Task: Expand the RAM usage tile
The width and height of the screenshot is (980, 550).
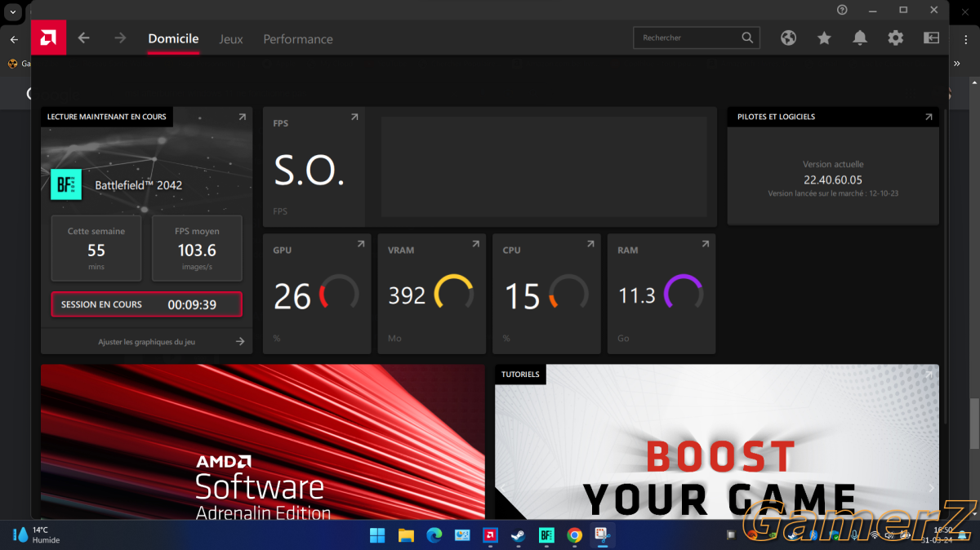Action: pyautogui.click(x=706, y=244)
